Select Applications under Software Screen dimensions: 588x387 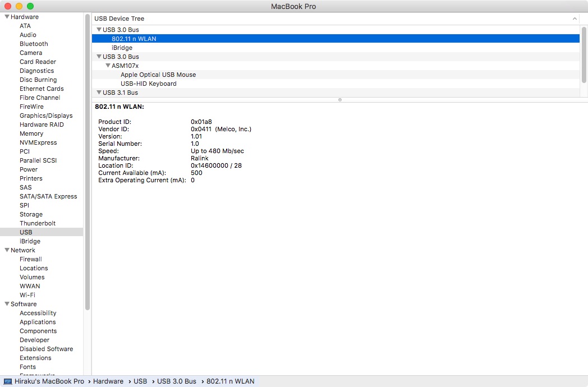(x=38, y=322)
